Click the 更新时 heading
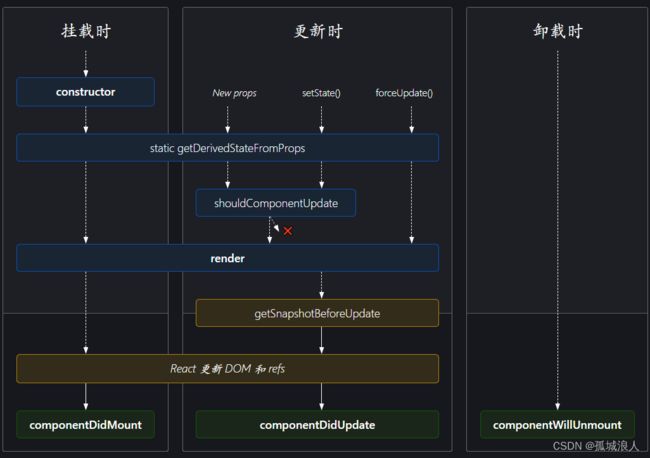The height and width of the screenshot is (458, 650). pos(318,32)
